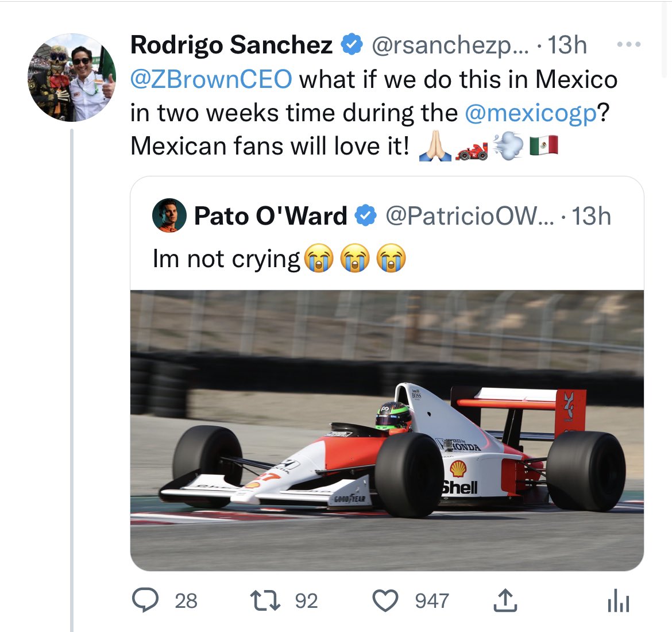Open the @PatricioOW... handle in quoted tweet

[470, 216]
